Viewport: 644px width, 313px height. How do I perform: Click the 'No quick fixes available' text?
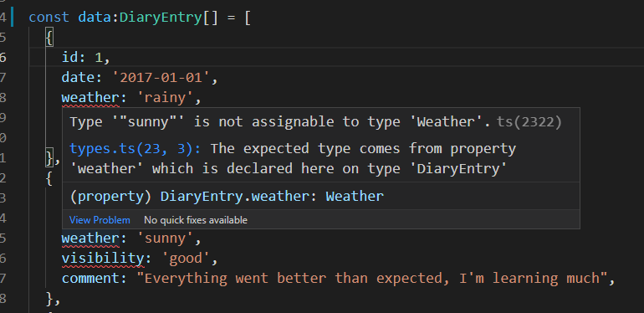pyautogui.click(x=196, y=220)
